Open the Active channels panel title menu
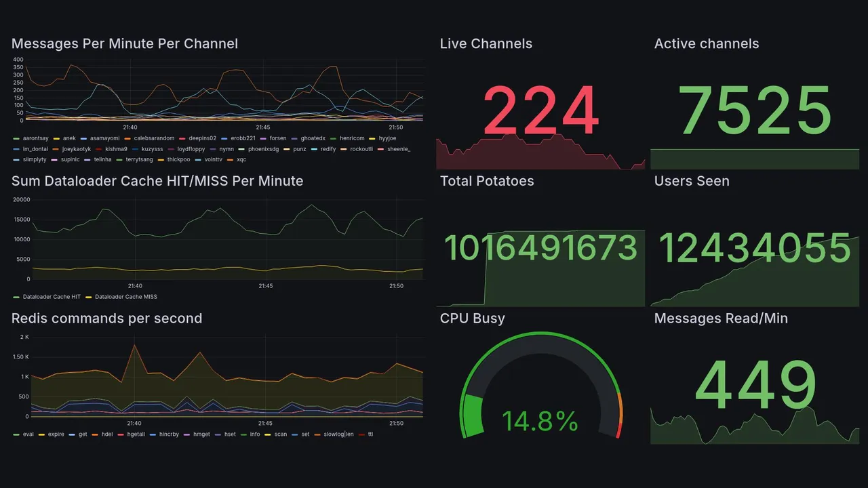 coord(707,43)
